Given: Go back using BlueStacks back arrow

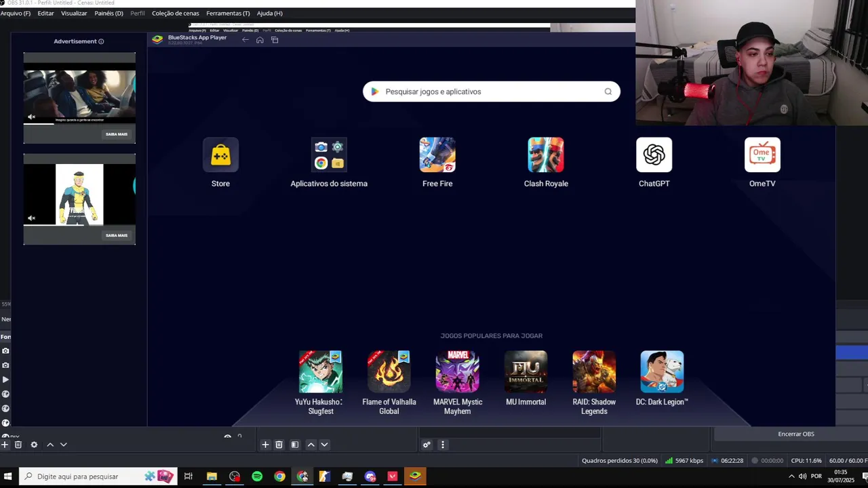Looking at the screenshot, I should coord(245,40).
